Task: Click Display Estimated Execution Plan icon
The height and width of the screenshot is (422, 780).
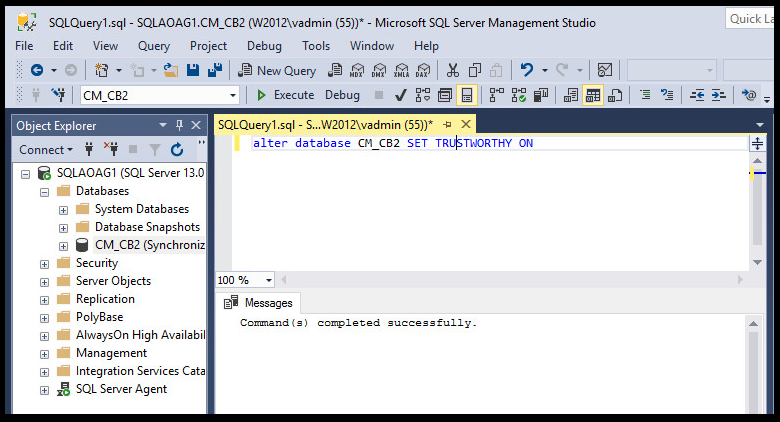Action: [x=423, y=95]
